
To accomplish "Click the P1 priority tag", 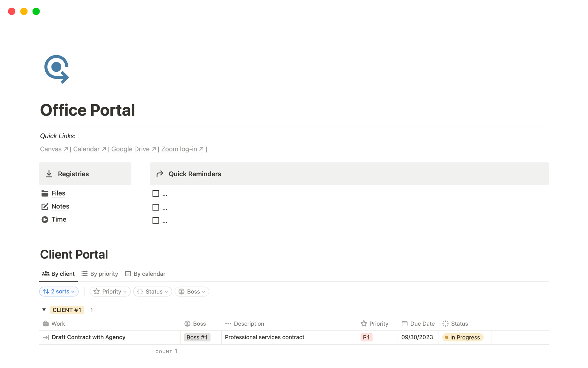I will pyautogui.click(x=366, y=337).
